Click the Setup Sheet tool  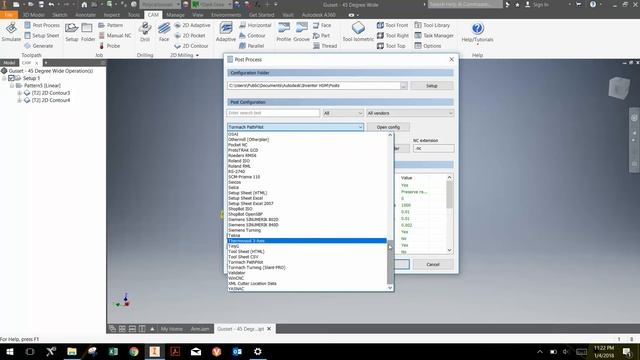click(x=42, y=36)
